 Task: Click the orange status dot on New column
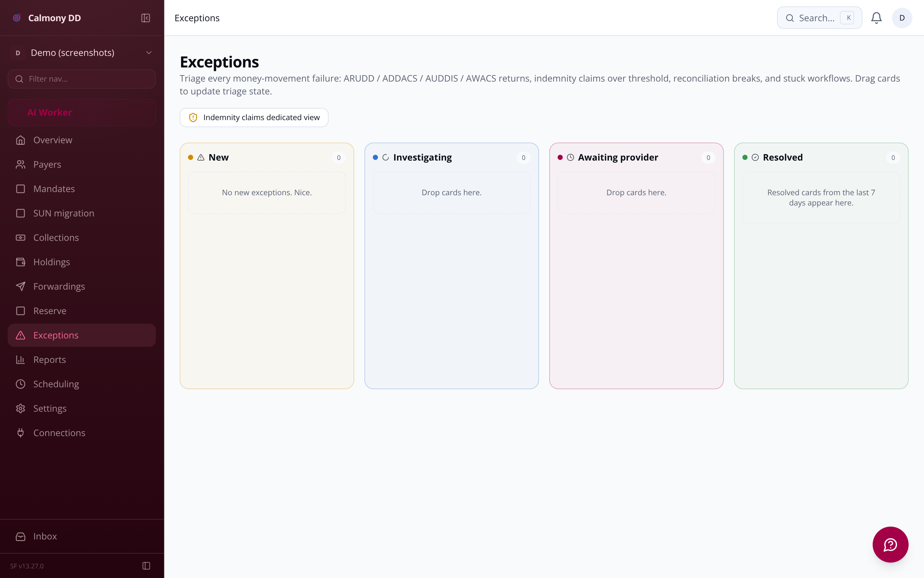191,158
